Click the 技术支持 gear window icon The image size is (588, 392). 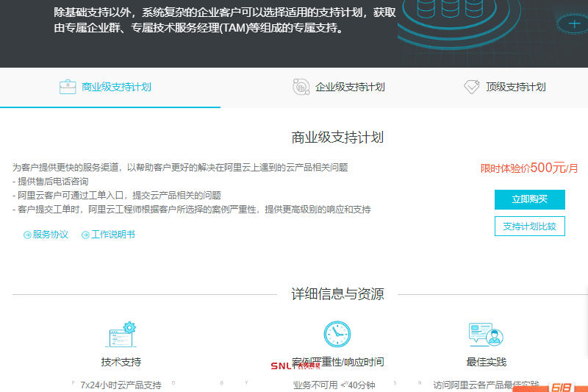(x=121, y=334)
